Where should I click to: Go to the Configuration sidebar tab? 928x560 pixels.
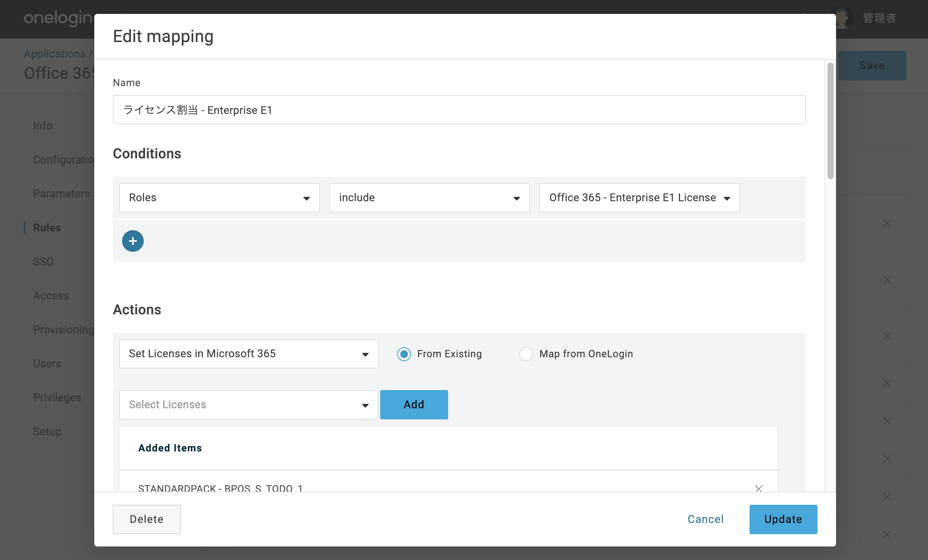click(x=64, y=160)
